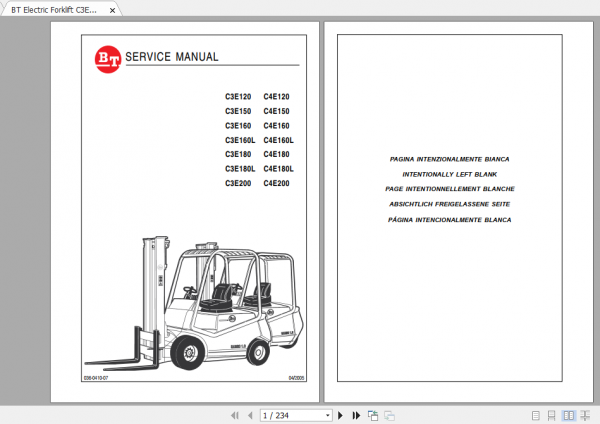This screenshot has height=424, width=600.
Task: Click the model text C3E180
Action: point(238,154)
